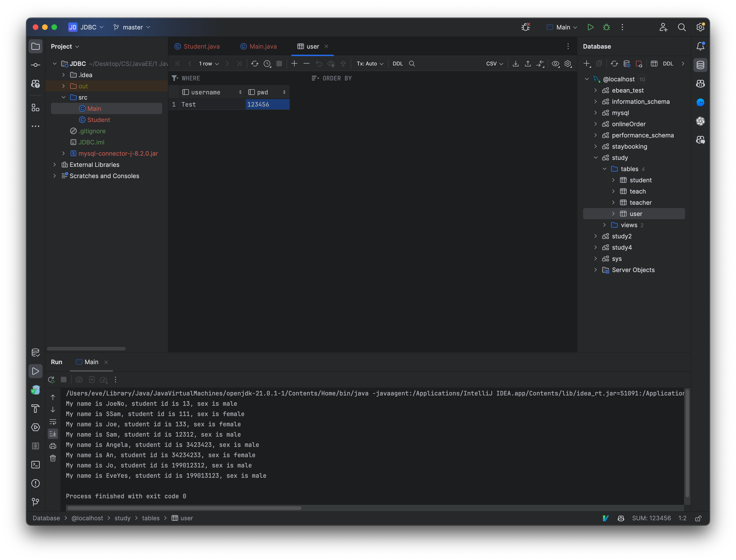The image size is (736, 560).
Task: Click the tables breadcrumb in status bar
Action: [150, 518]
